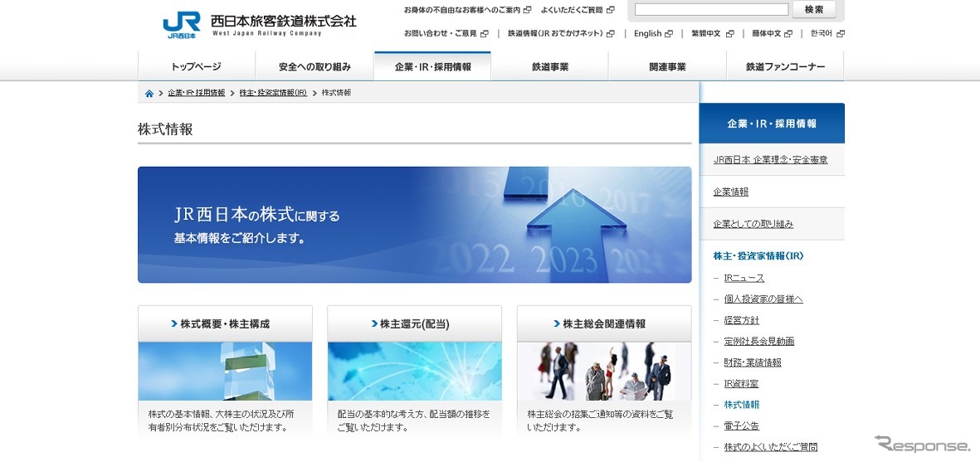This screenshot has height=462, width=980.
Task: Open header よくいただくご質問 link
Action: (x=572, y=10)
